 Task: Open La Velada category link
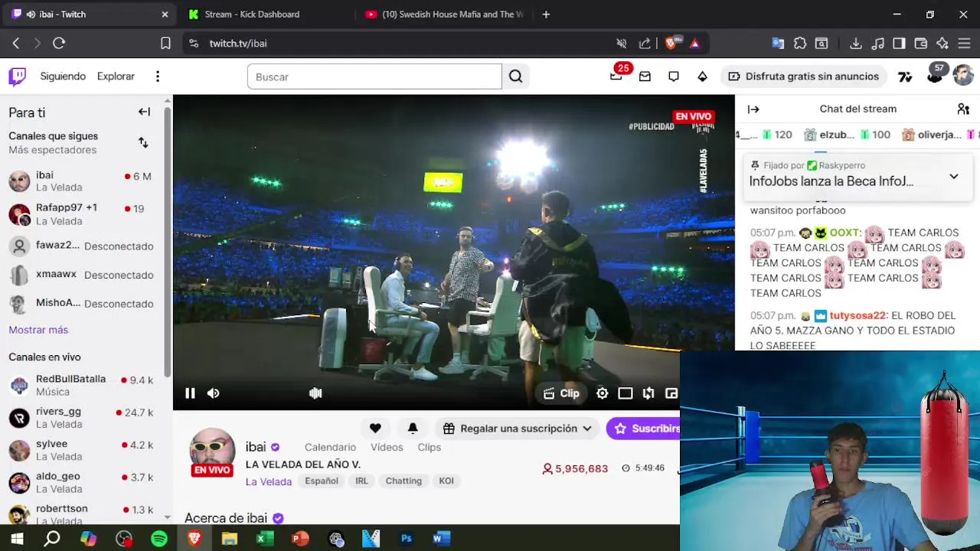(x=269, y=481)
